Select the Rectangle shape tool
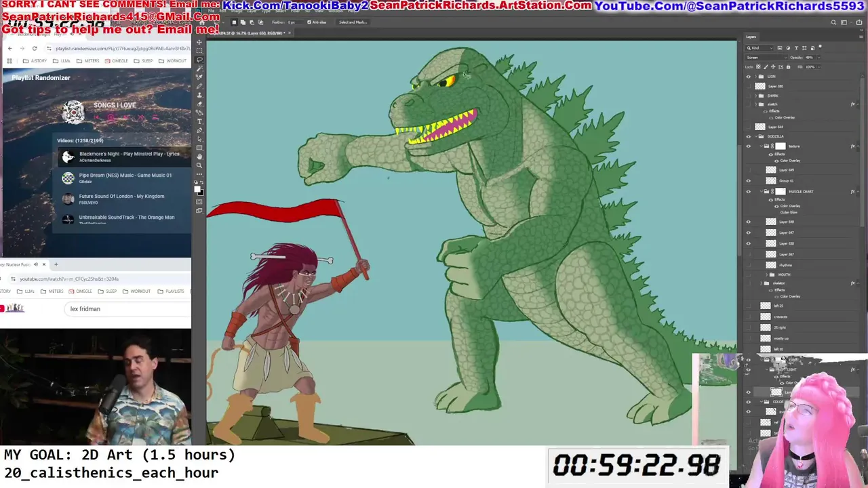The image size is (868, 488). click(x=199, y=148)
